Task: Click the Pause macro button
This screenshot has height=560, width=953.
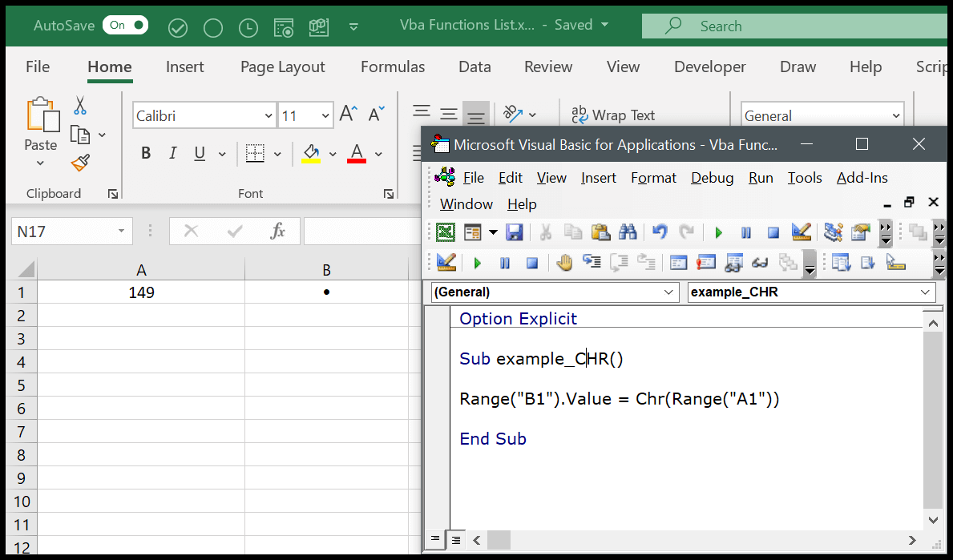Action: click(745, 232)
